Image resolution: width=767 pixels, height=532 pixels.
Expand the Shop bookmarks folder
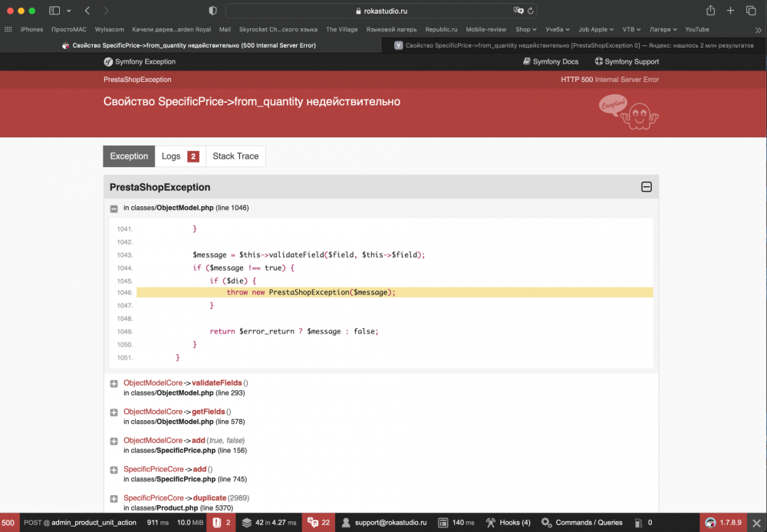pyautogui.click(x=526, y=29)
